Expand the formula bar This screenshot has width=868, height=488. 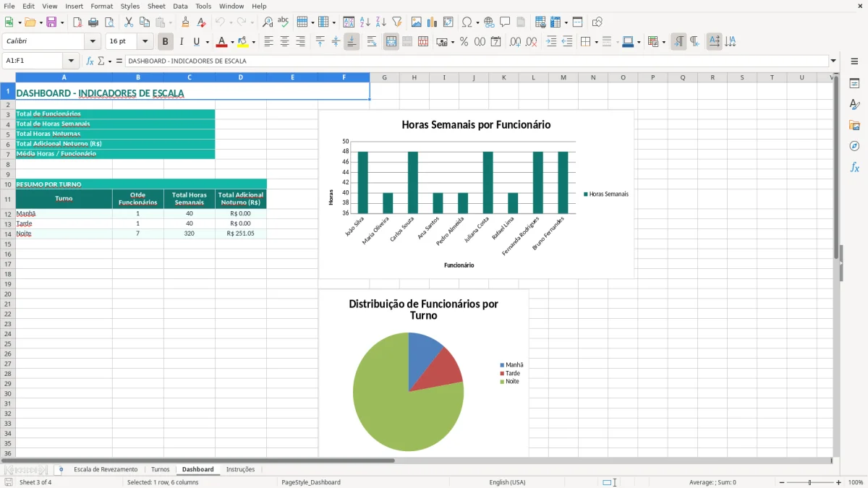[x=833, y=61]
